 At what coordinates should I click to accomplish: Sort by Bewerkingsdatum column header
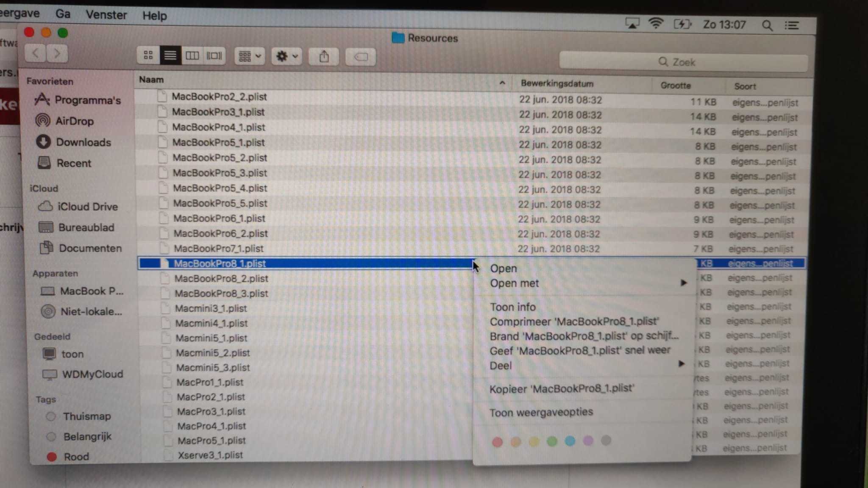click(582, 83)
